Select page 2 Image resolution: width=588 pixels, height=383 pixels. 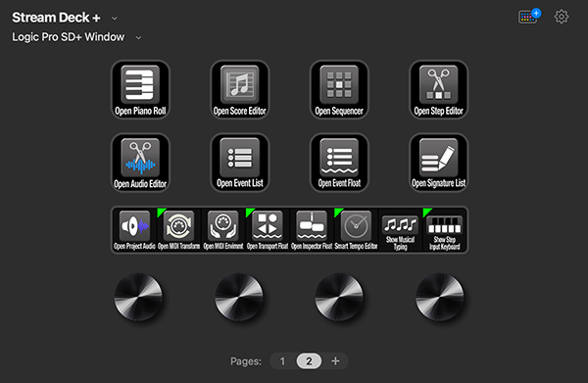(309, 361)
